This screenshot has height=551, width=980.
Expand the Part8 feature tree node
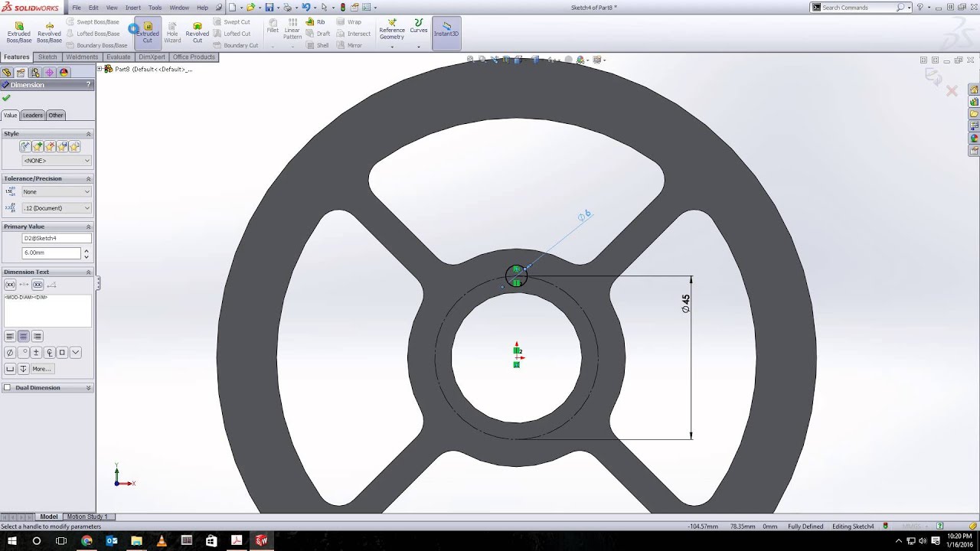pos(100,69)
